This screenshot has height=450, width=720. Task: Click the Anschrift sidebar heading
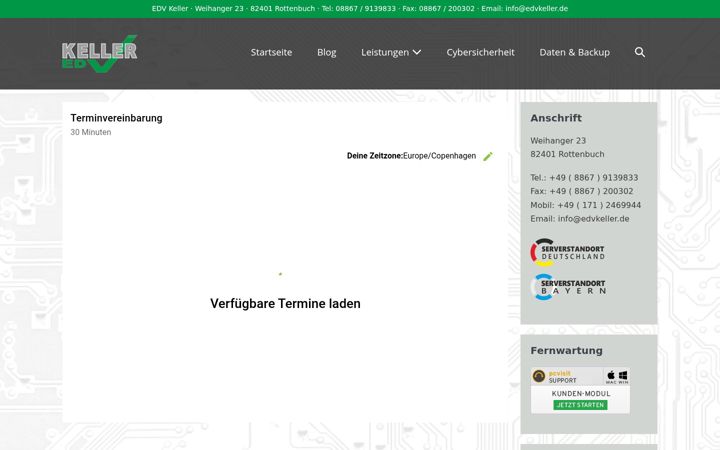556,118
